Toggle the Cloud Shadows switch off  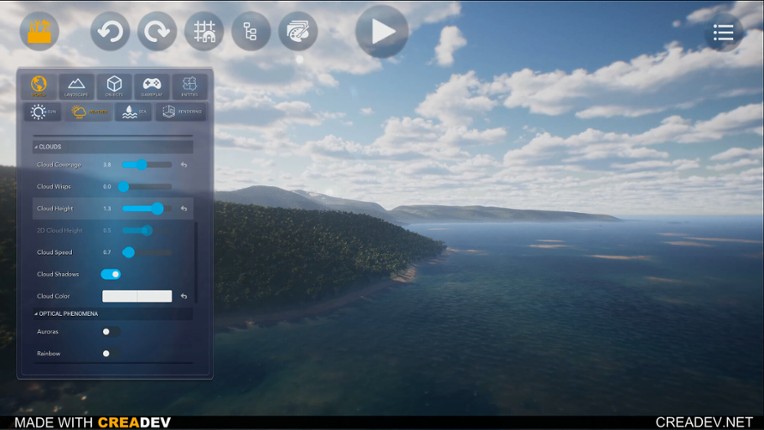(111, 273)
